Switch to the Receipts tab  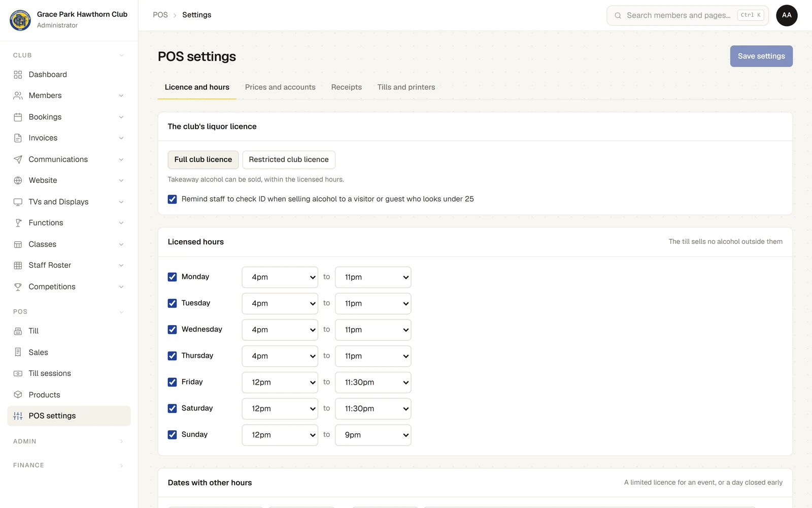tap(347, 87)
